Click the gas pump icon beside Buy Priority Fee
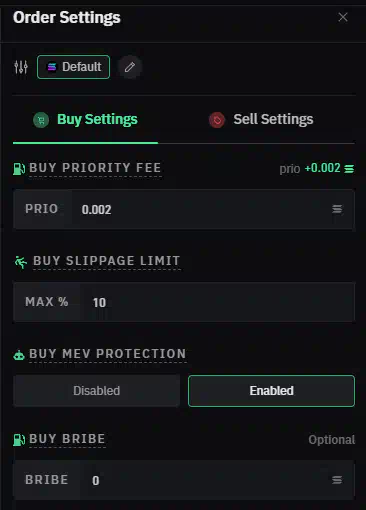Viewport: 366px width, 510px height. coord(19,169)
